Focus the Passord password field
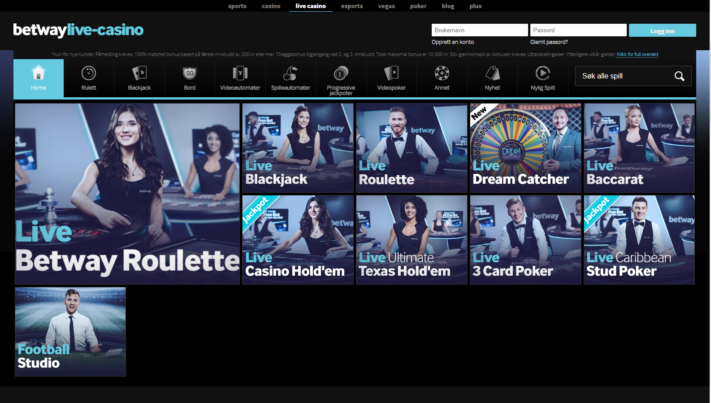 click(x=579, y=30)
